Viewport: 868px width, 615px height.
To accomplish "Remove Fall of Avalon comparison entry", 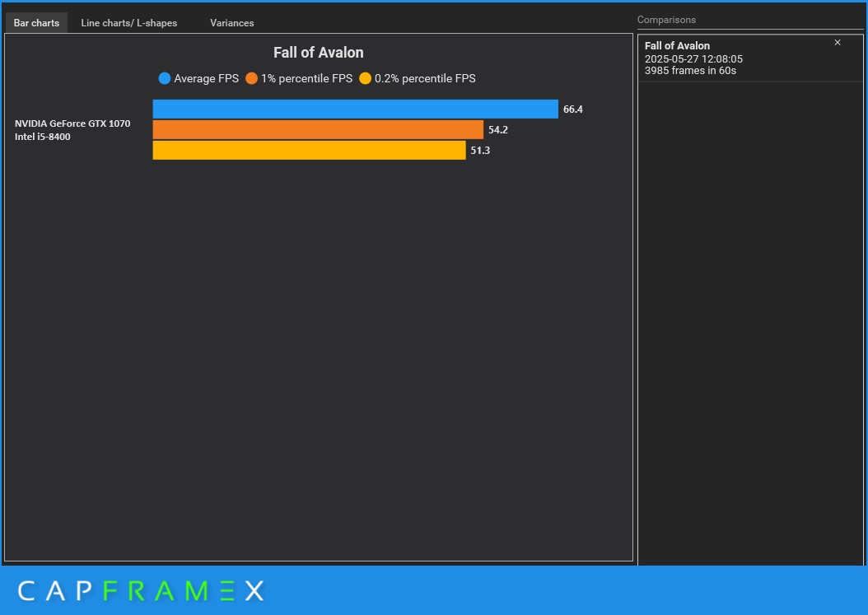I will (837, 43).
